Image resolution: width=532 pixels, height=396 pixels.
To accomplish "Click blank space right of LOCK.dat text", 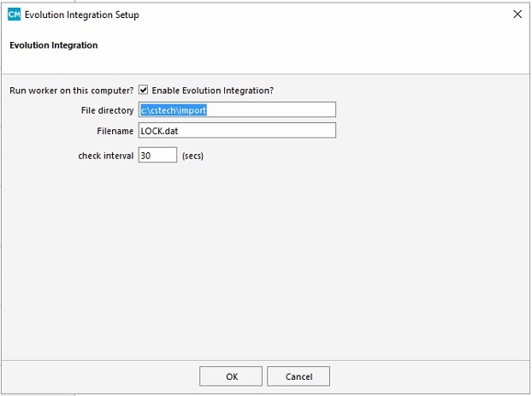I will (257, 131).
